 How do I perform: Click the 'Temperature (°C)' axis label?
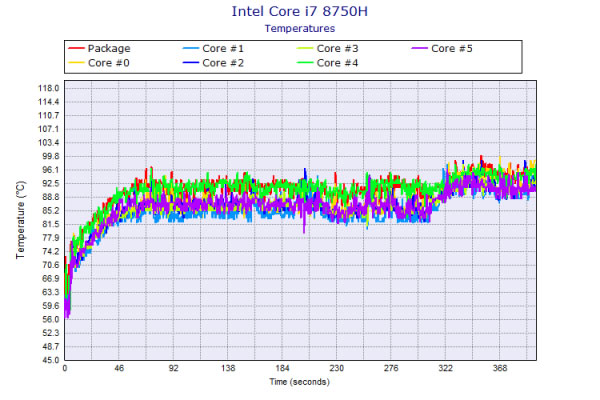pos(21,220)
